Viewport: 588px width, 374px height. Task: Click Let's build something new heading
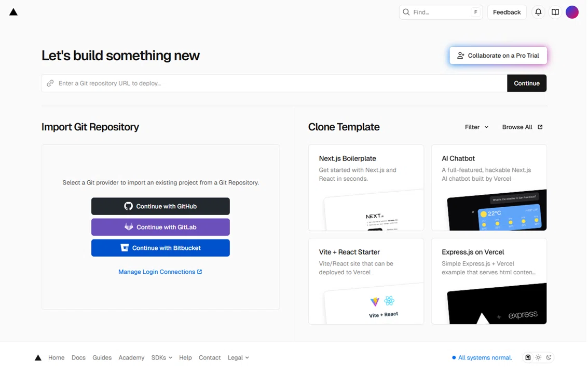[120, 56]
